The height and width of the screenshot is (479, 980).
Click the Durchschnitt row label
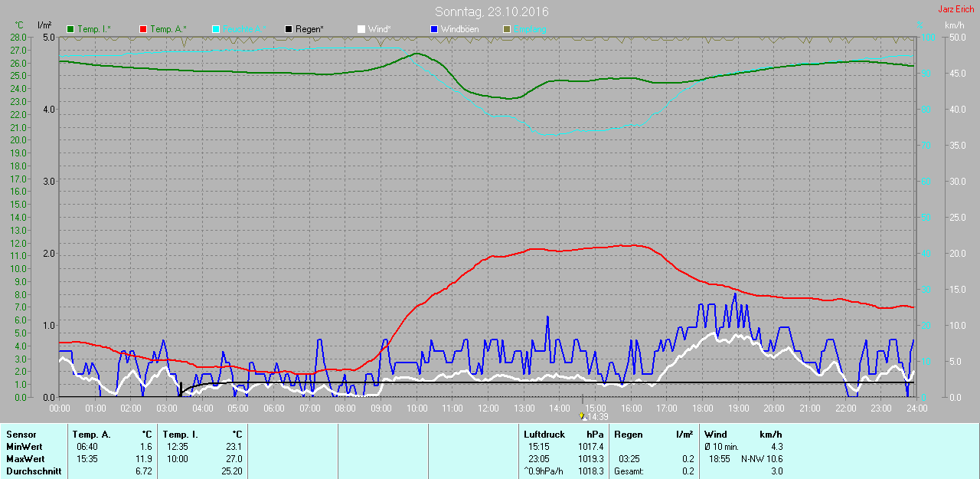(34, 471)
